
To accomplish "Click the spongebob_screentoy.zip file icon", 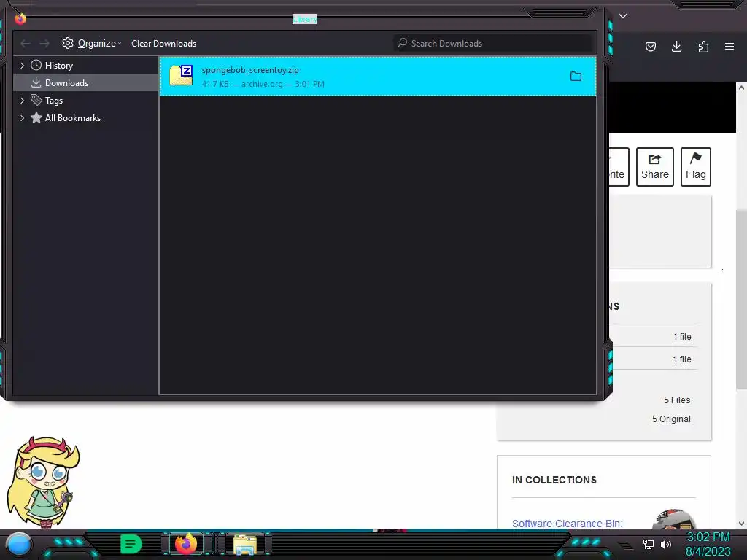I will (x=181, y=76).
